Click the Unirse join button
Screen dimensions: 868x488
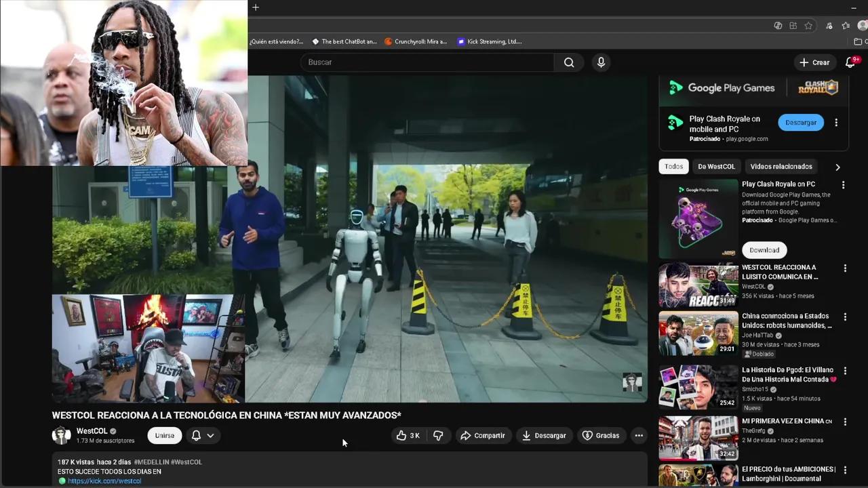coord(164,436)
